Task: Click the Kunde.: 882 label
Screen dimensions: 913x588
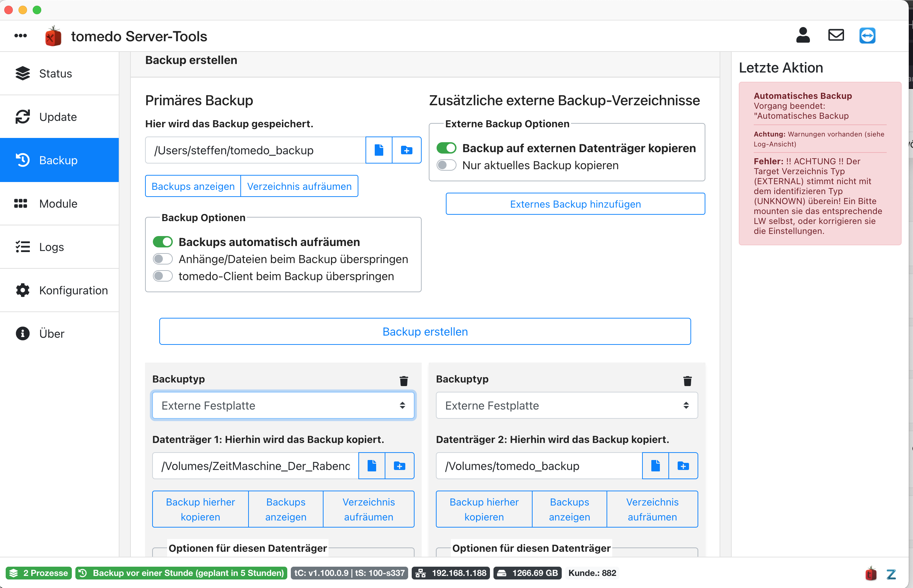Action: 592,573
